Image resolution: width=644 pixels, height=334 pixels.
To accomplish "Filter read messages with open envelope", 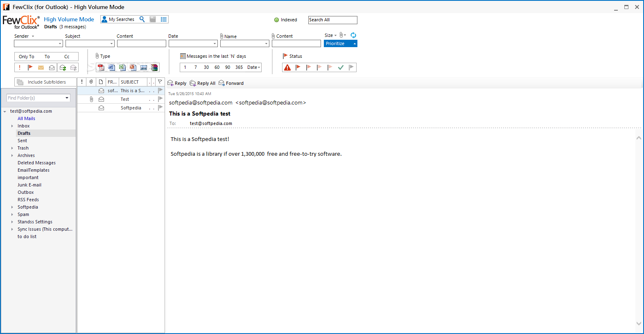I will 52,68.
